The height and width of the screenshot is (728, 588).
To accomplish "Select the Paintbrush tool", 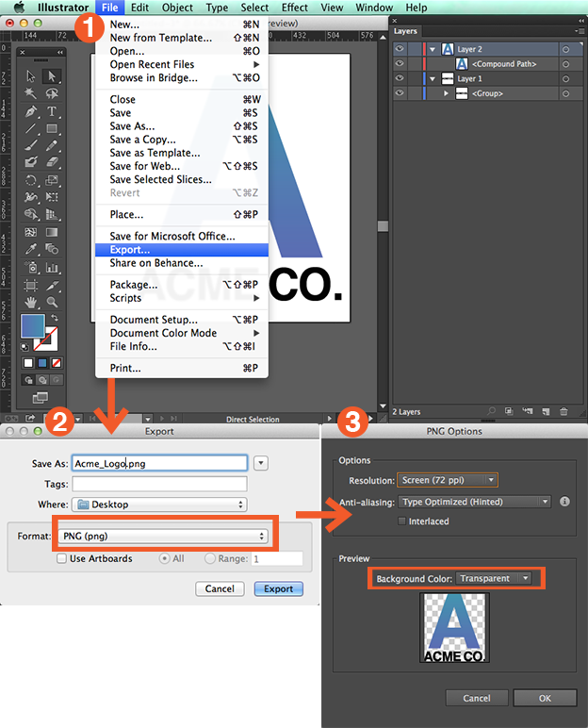I will click(31, 145).
